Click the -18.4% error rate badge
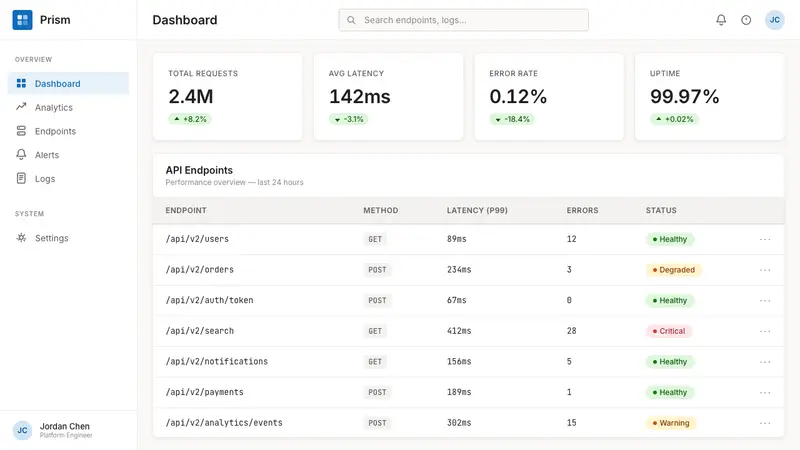This screenshot has height=450, width=800. [512, 119]
